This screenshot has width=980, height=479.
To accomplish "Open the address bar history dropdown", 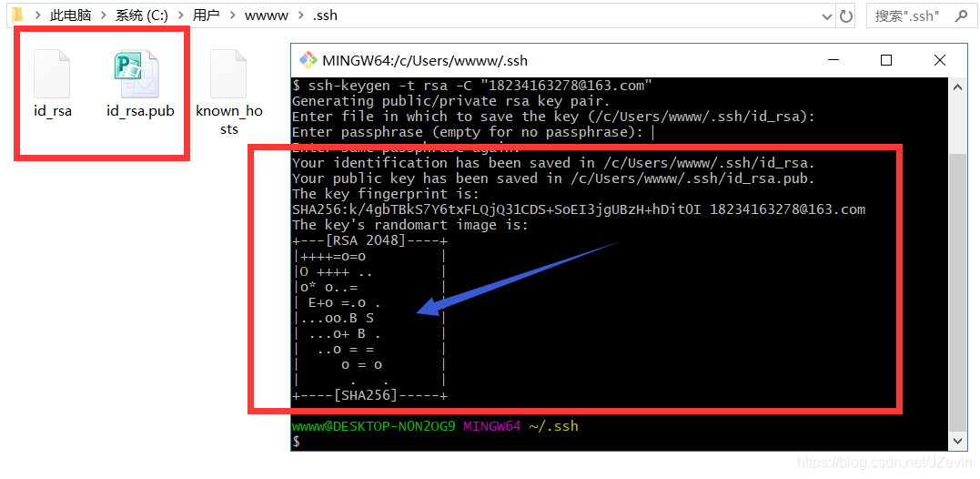I will [827, 16].
